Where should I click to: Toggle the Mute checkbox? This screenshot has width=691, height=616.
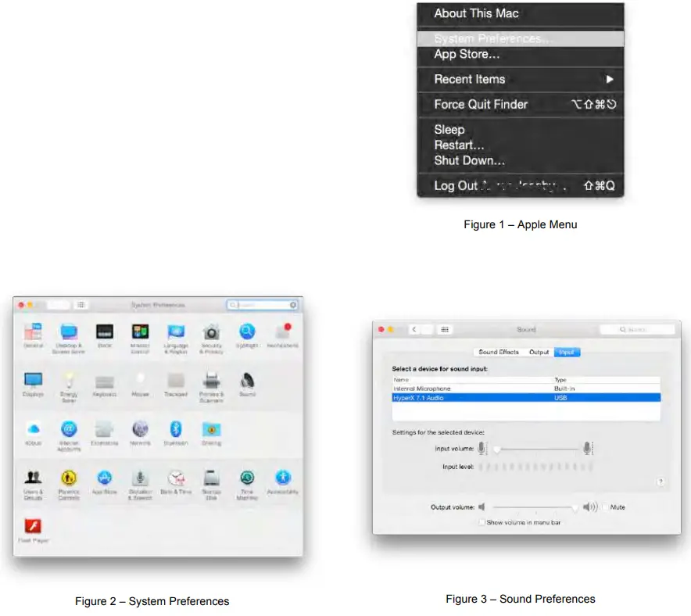(606, 507)
